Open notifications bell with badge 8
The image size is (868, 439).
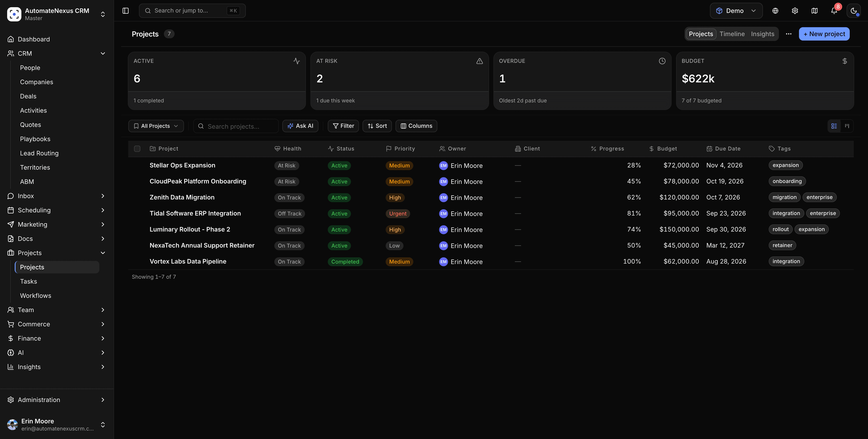834,11
